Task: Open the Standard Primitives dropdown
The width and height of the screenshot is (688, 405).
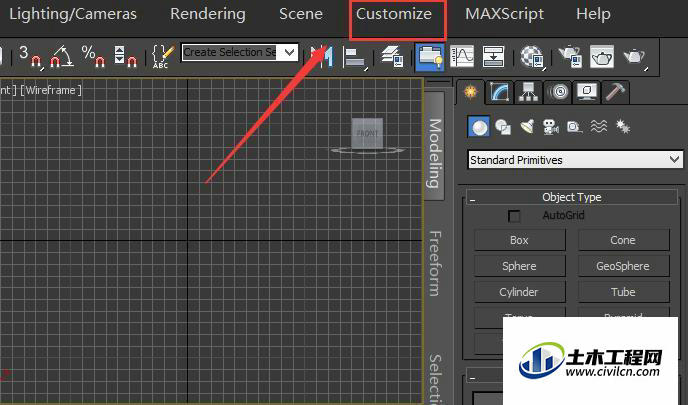Action: pos(575,160)
